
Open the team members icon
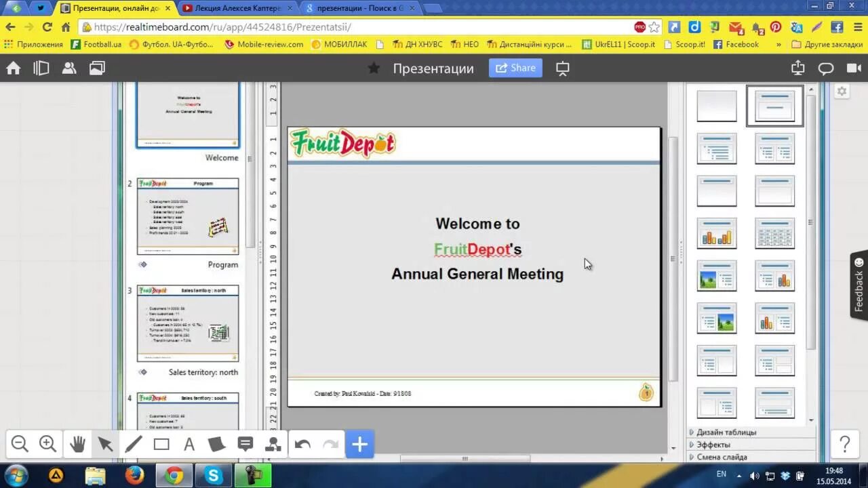[x=69, y=68]
